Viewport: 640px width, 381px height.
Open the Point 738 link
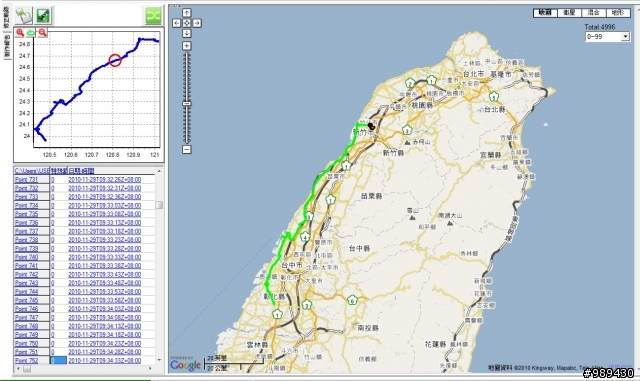(26, 240)
